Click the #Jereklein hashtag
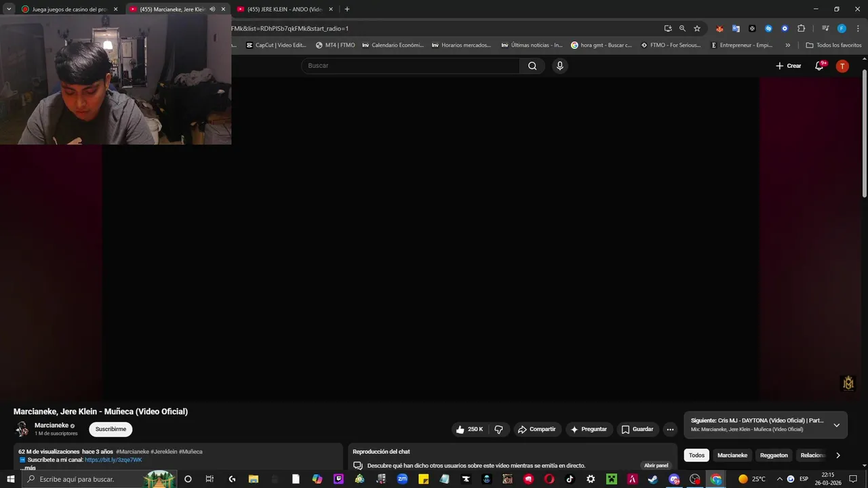This screenshot has width=868, height=488. pyautogui.click(x=164, y=451)
